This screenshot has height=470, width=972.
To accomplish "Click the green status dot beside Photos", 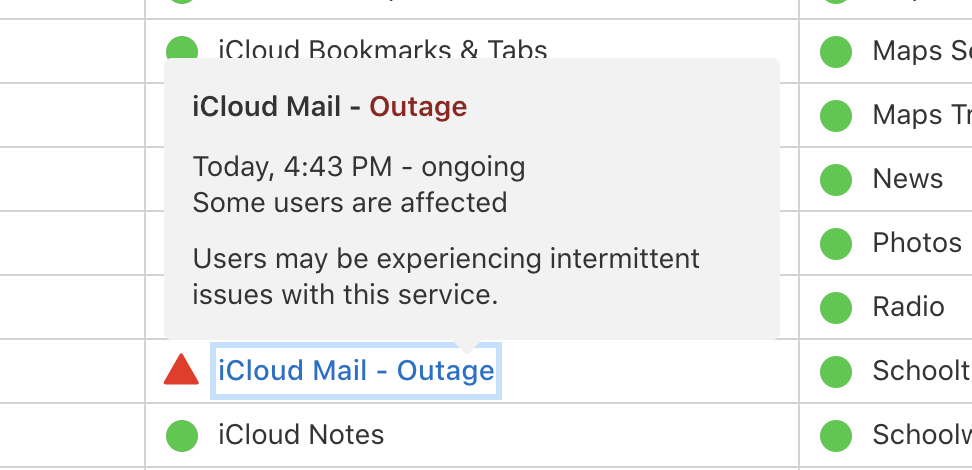I will (x=835, y=243).
